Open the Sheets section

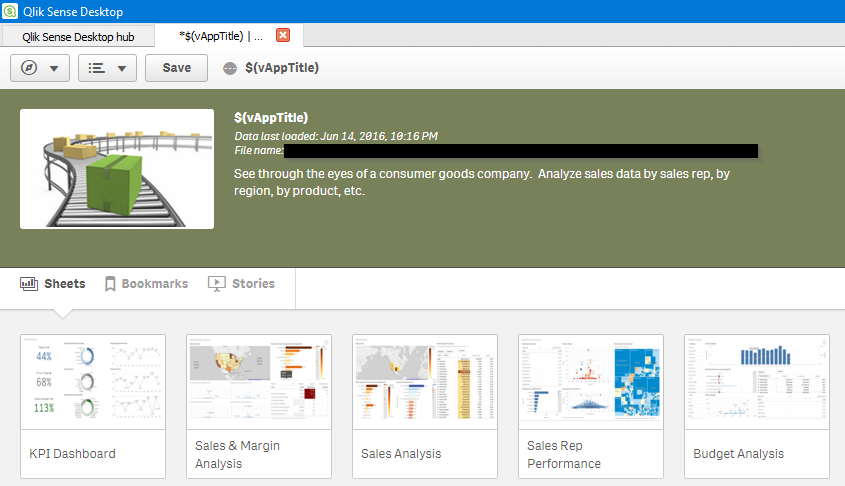(65, 283)
